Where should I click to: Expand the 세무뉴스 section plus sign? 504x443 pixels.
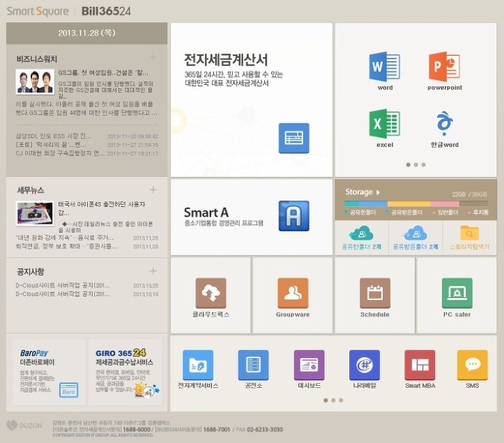click(x=153, y=189)
